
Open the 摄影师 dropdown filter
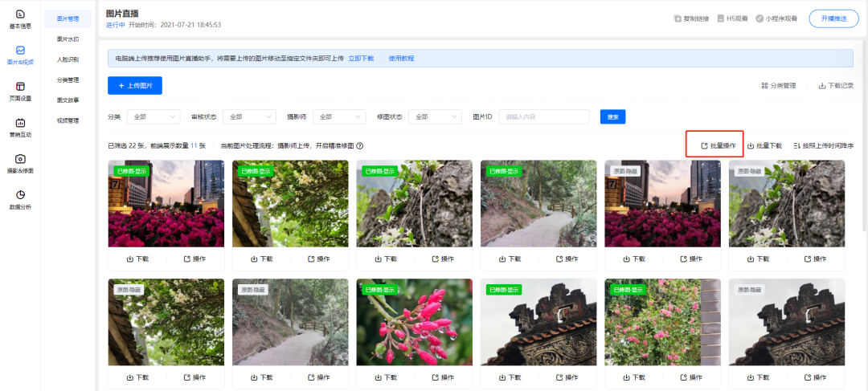click(x=338, y=117)
